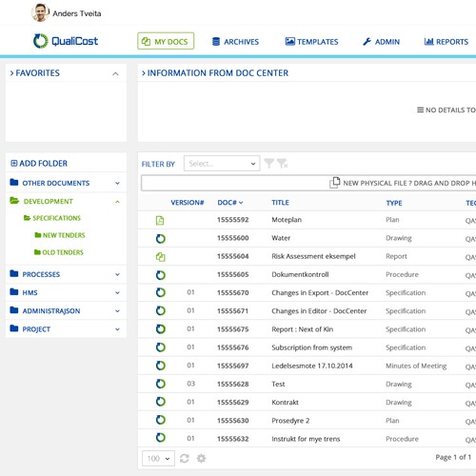
Task: Click the status icon on Prosedyre 2 row
Action: (x=161, y=420)
